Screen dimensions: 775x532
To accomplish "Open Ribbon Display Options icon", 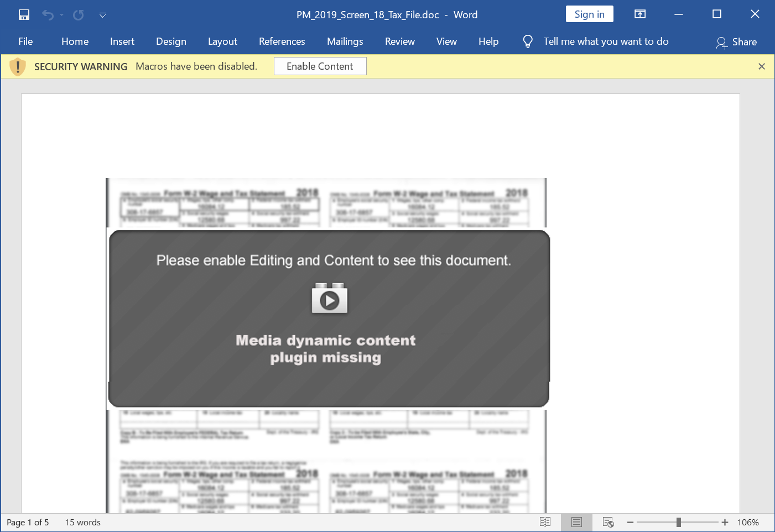I will pos(640,14).
